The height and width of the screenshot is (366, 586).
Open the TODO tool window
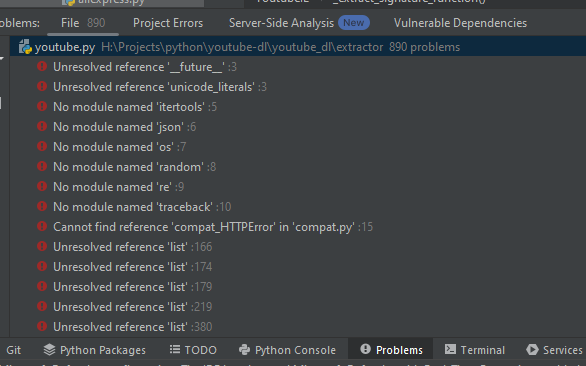[x=193, y=350]
